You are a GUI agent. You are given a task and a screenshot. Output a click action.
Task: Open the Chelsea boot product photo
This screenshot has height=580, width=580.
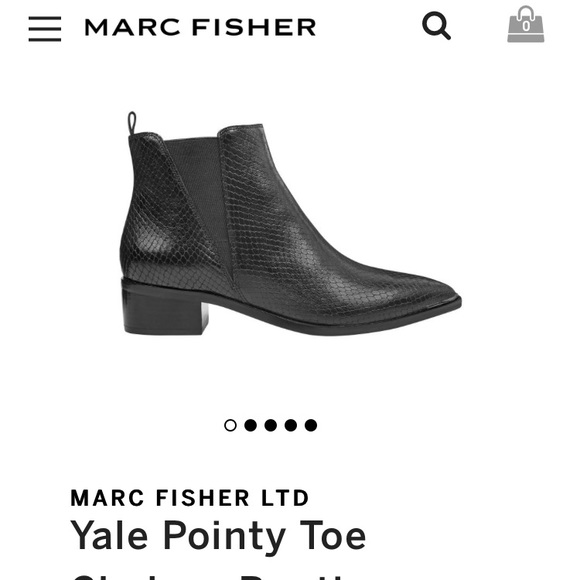[x=290, y=223]
